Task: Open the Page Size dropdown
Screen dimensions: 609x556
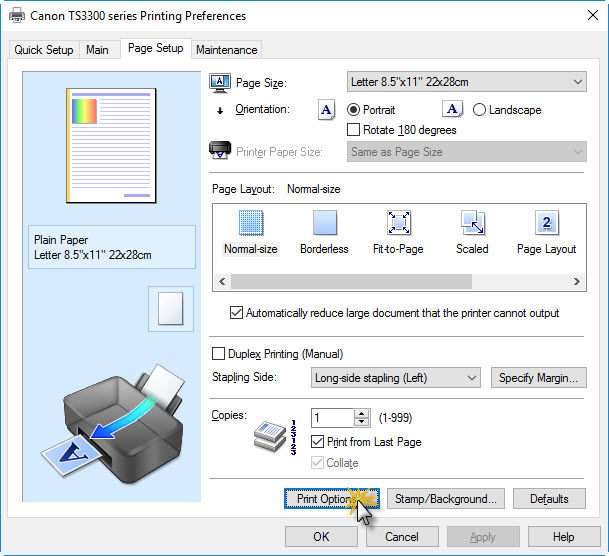Action: [x=466, y=82]
